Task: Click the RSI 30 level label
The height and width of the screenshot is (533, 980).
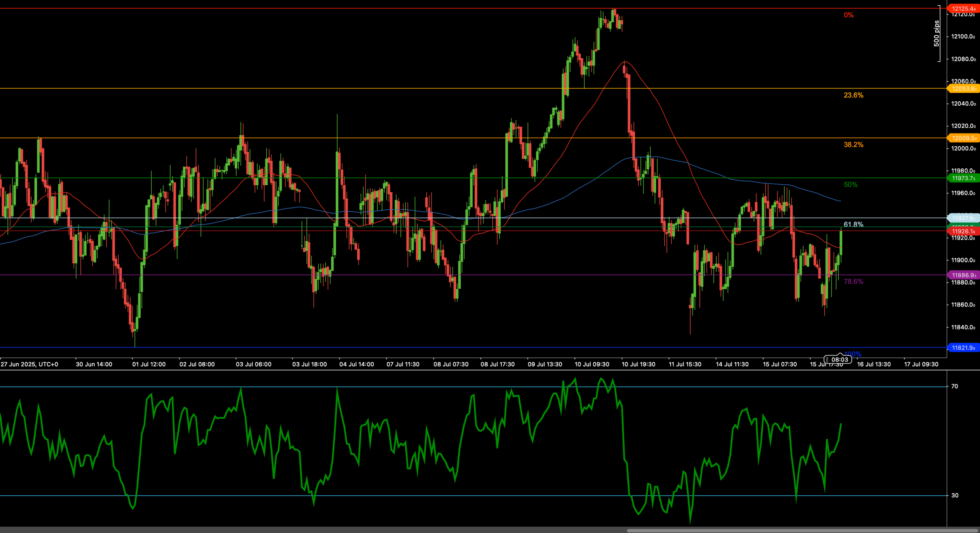Action: point(955,496)
